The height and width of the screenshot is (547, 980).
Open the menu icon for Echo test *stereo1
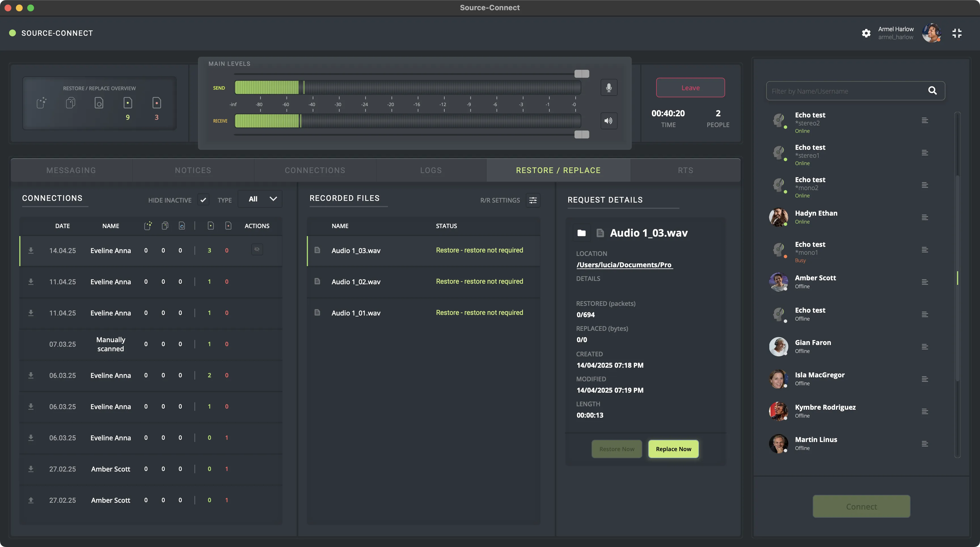pos(925,153)
